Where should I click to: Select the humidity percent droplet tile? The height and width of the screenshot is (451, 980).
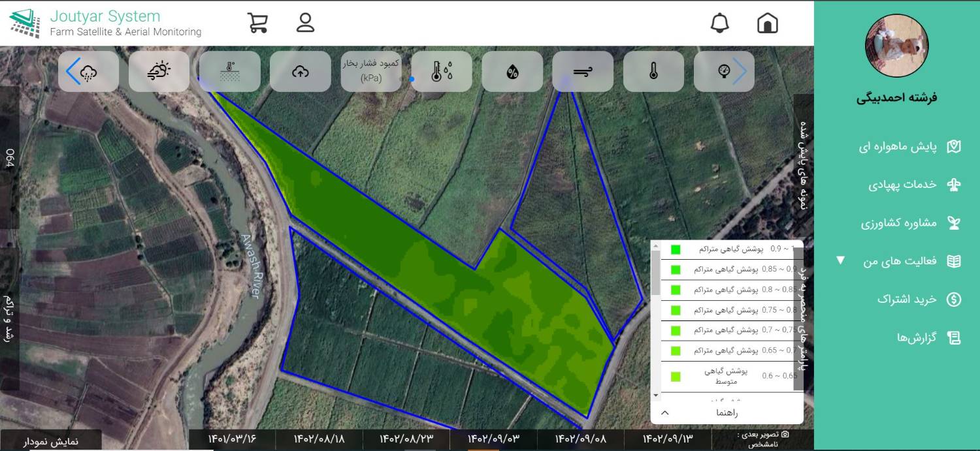click(512, 72)
